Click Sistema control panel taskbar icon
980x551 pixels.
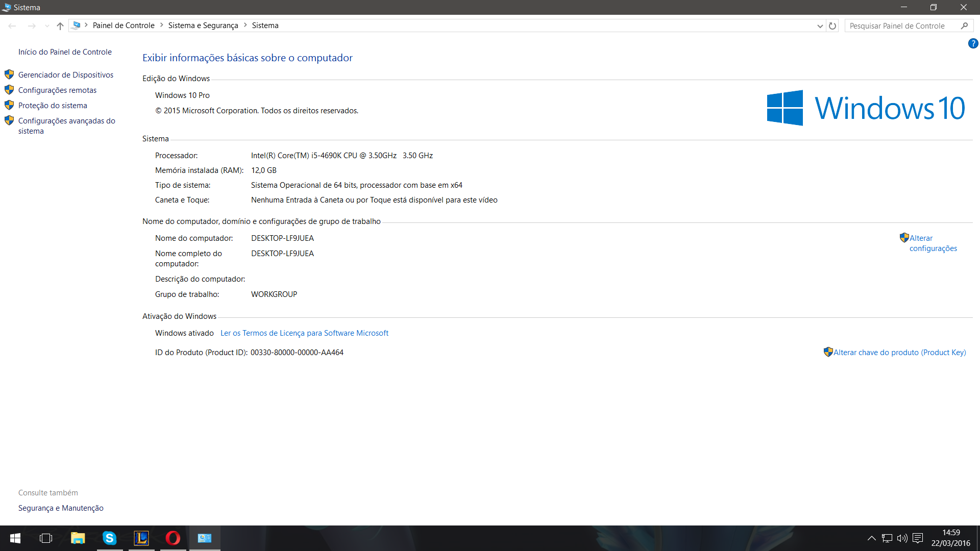coord(205,538)
